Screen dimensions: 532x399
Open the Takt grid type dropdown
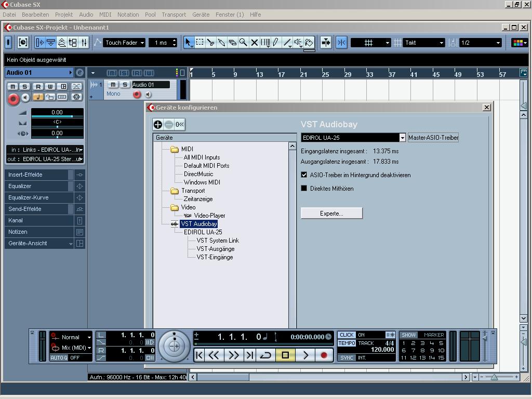424,43
